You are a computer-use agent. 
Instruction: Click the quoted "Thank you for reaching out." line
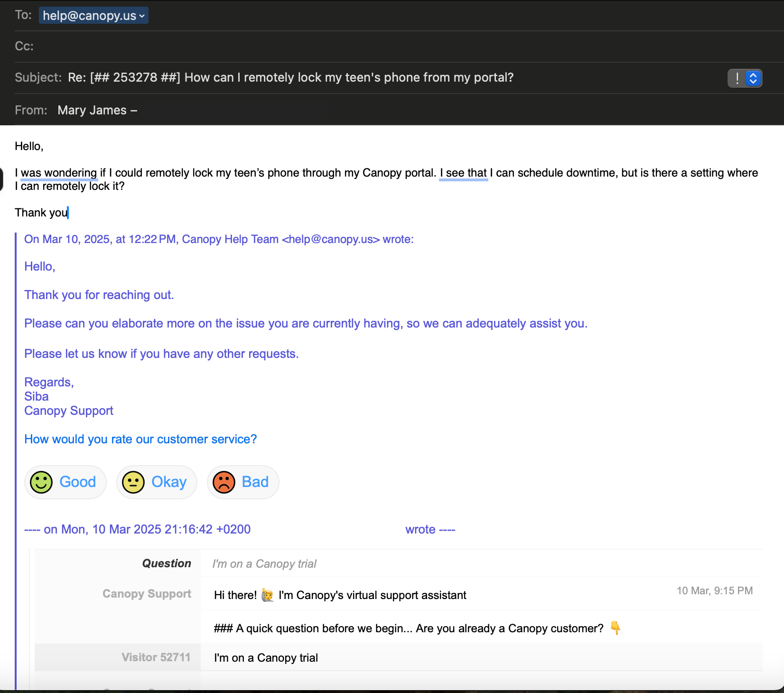click(x=99, y=295)
